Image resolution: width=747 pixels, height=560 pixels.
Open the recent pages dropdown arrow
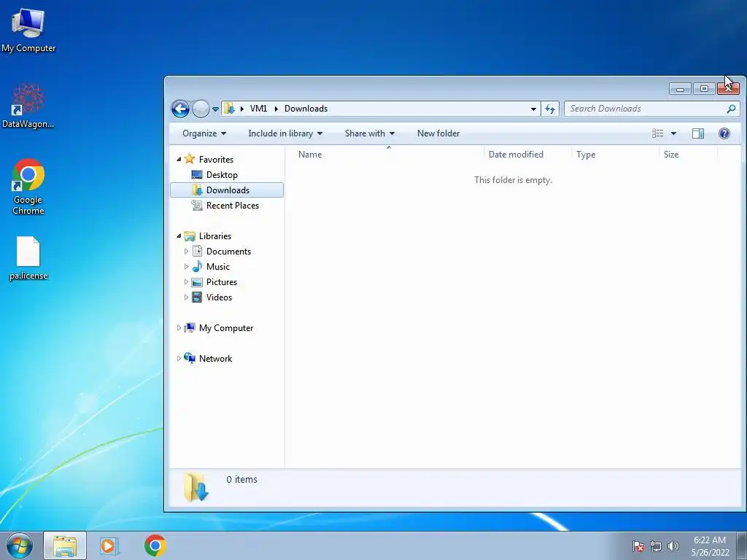tap(215, 109)
